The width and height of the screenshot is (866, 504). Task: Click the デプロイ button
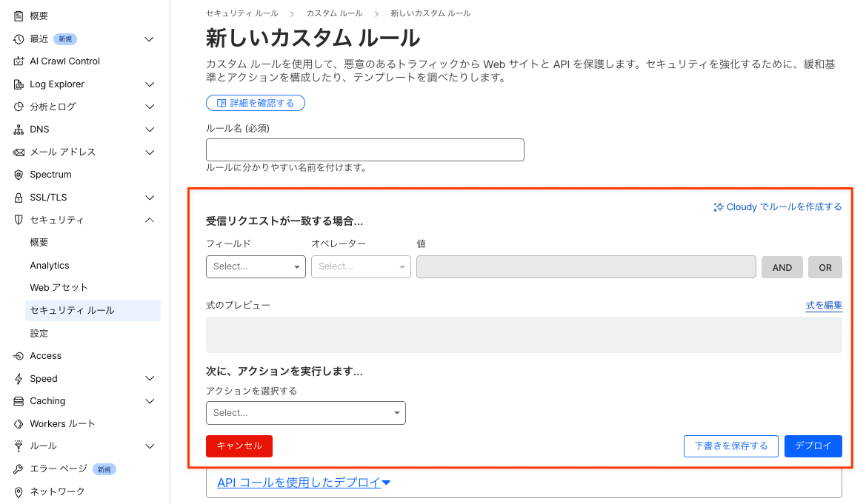pos(813,446)
